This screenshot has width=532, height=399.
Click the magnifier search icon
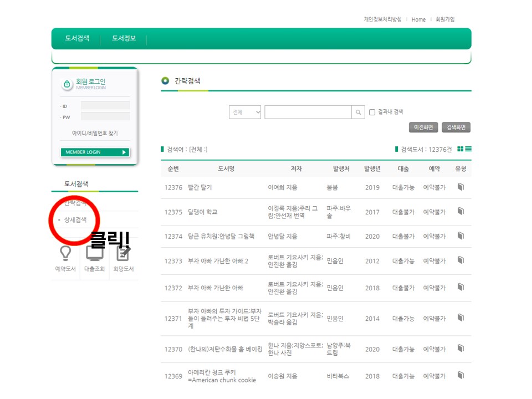point(359,112)
